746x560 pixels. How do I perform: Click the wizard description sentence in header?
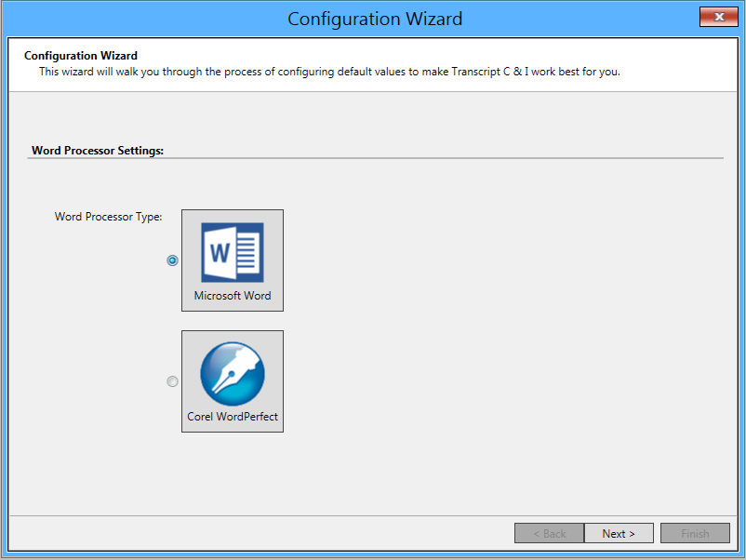click(329, 72)
